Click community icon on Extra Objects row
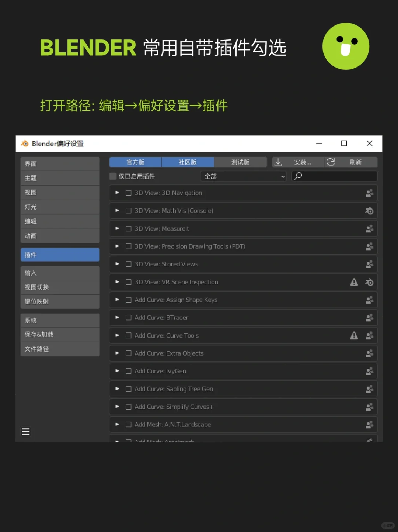The image size is (398, 532). [369, 353]
